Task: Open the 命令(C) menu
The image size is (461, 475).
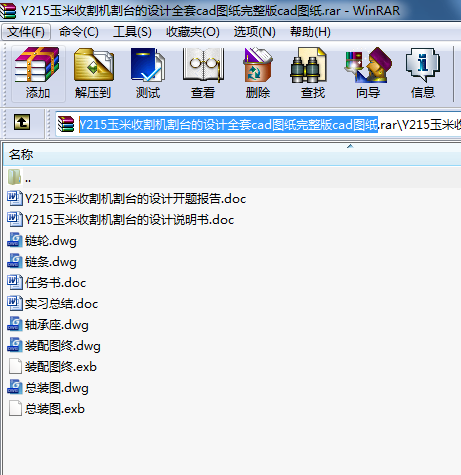Action: tap(79, 32)
